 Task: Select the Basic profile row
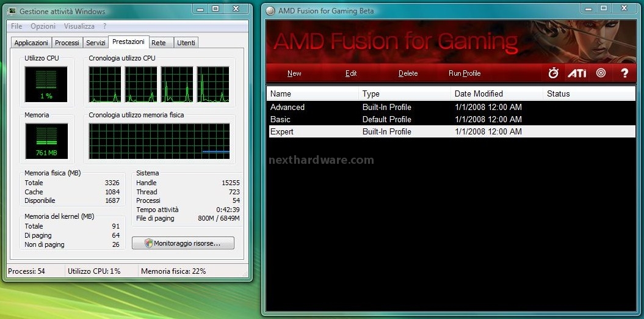[x=451, y=120]
